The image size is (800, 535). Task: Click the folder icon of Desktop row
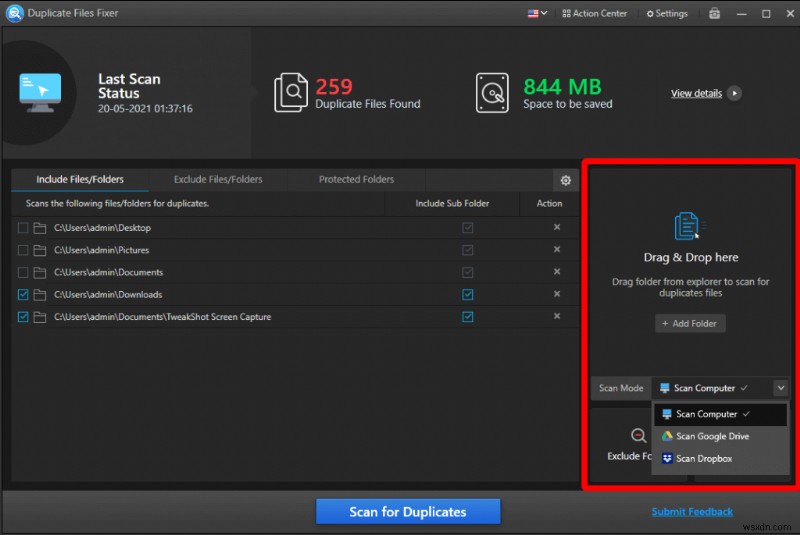click(40, 227)
